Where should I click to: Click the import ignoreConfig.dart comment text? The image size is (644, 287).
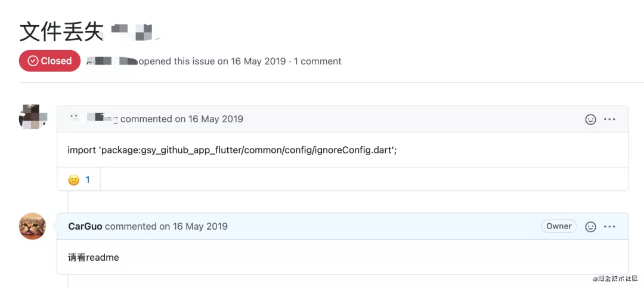point(232,150)
